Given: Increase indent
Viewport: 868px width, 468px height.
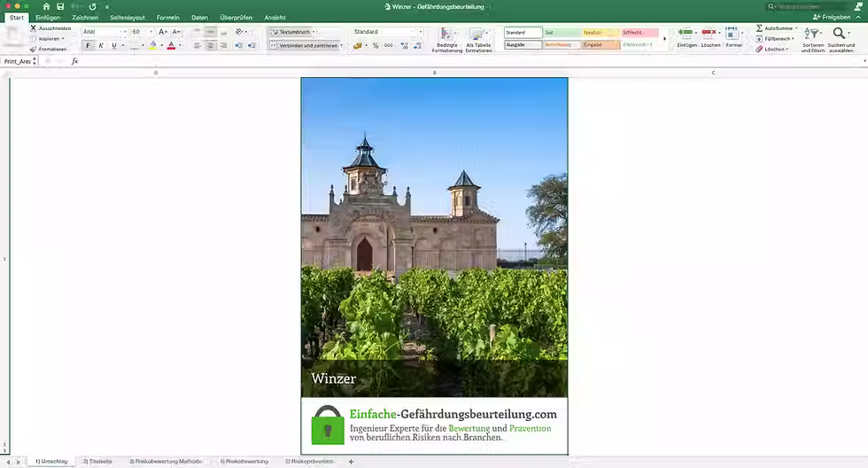Looking at the screenshot, I should [x=252, y=45].
